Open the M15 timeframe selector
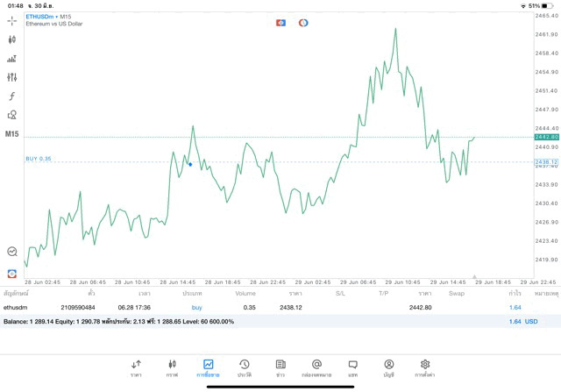 tap(11, 134)
